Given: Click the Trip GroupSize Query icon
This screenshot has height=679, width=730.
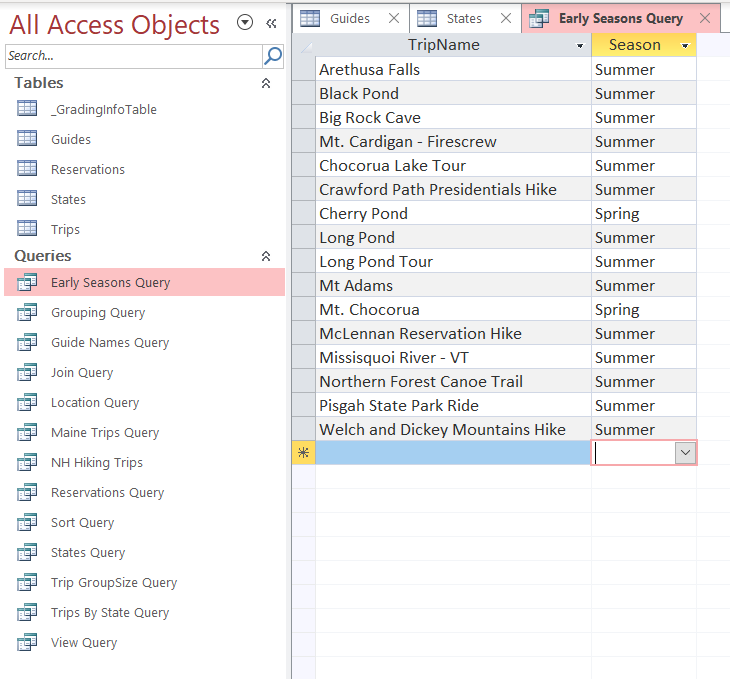Looking at the screenshot, I should (x=27, y=582).
